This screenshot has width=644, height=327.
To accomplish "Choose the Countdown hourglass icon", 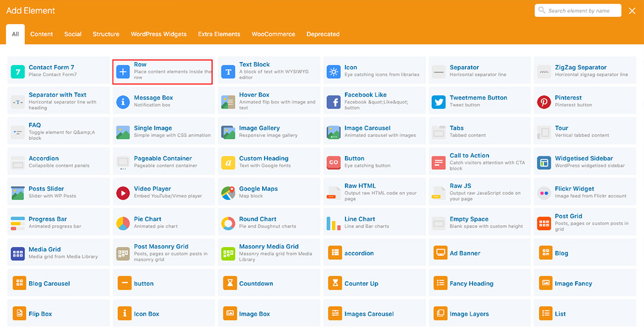I will [230, 283].
